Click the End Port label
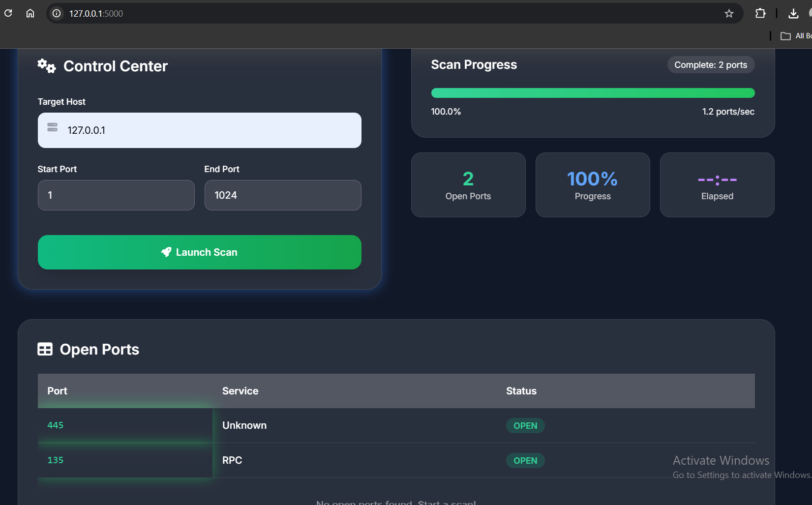812x505 pixels. [x=222, y=169]
